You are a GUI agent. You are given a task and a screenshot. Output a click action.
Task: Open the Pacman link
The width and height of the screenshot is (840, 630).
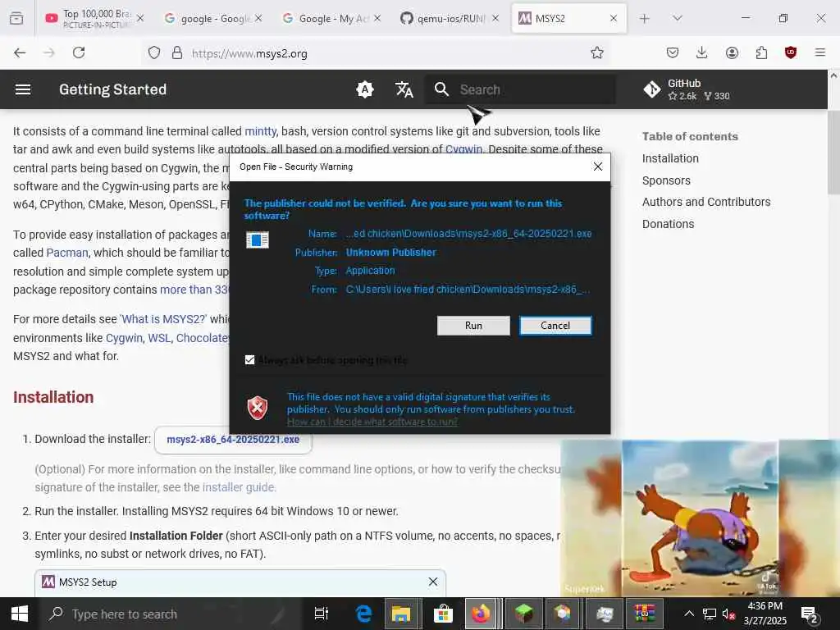(67, 253)
